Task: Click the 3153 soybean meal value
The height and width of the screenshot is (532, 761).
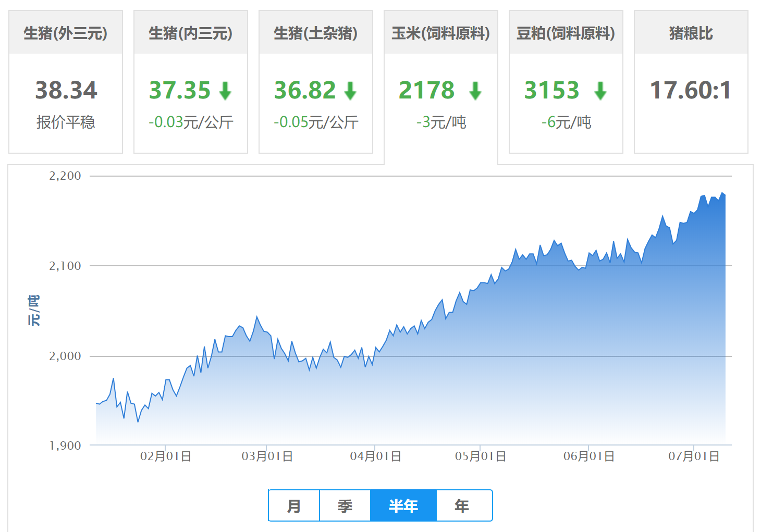Action: point(552,90)
